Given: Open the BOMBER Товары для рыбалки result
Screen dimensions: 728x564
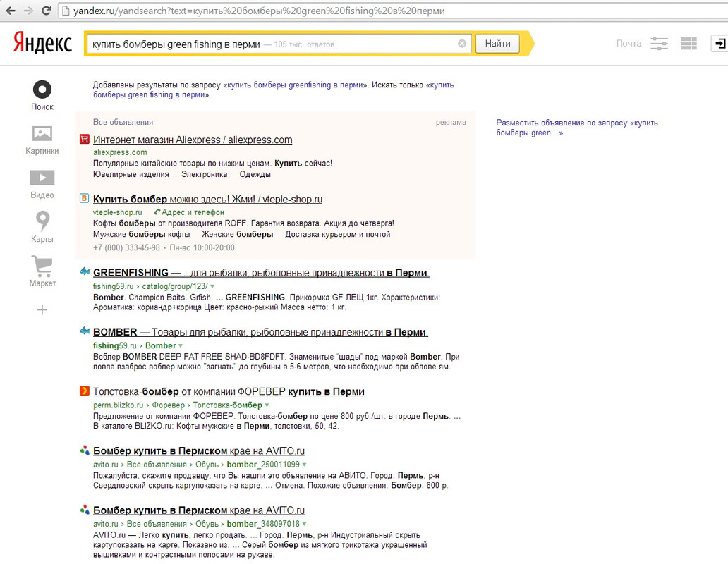Looking at the screenshot, I should tap(260, 332).
